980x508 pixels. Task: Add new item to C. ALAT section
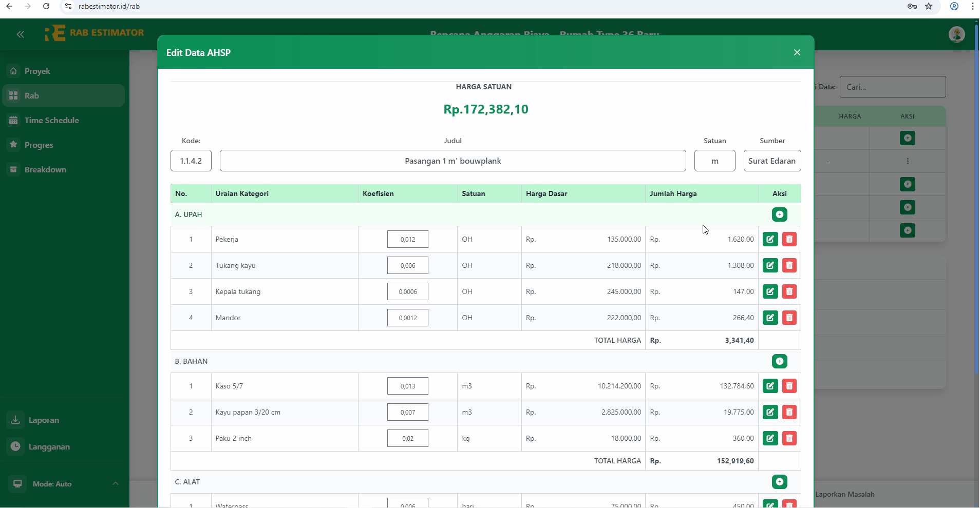pyautogui.click(x=779, y=482)
